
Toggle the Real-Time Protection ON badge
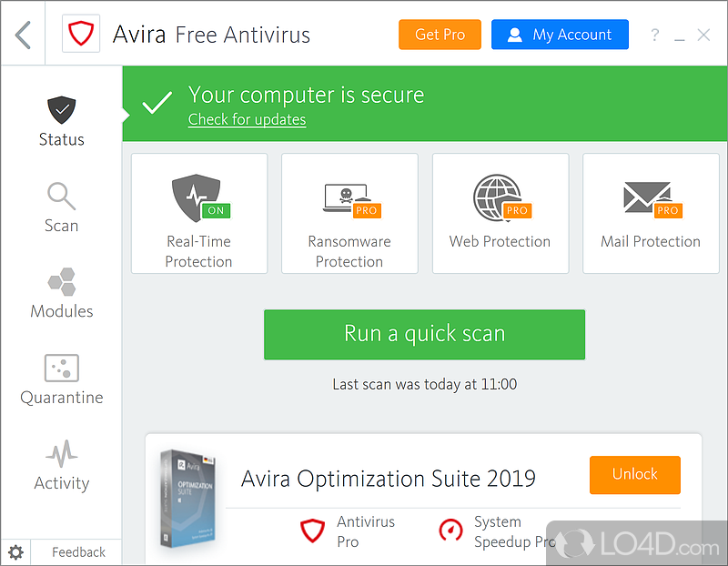tap(216, 210)
